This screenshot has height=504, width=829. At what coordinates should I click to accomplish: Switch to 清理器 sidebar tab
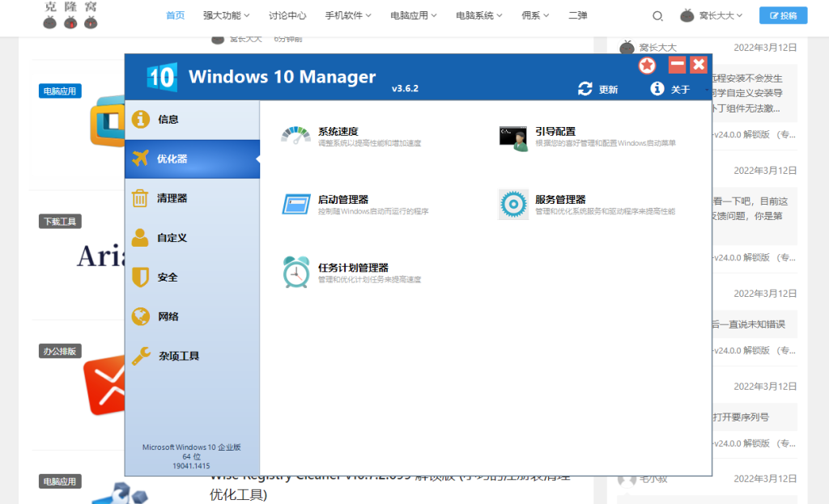coord(193,198)
